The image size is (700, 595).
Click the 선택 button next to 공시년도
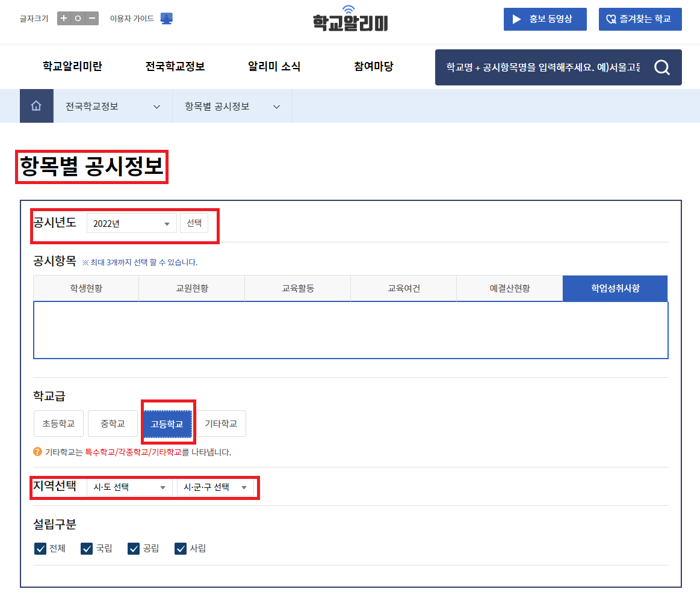point(194,222)
